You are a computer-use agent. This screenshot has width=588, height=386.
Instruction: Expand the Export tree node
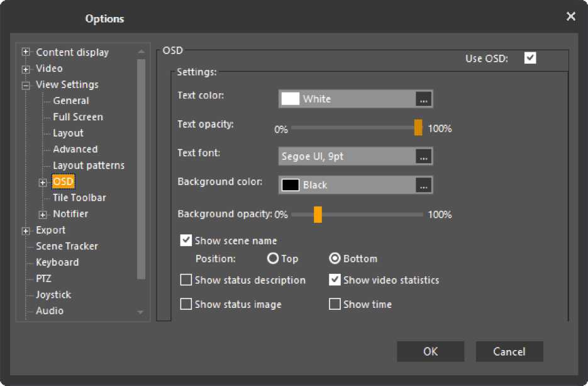[26, 230]
